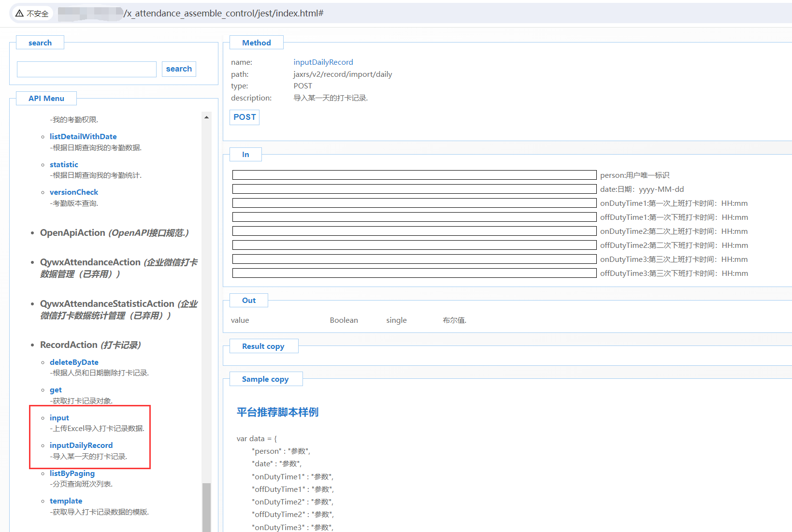This screenshot has height=532, width=792.
Task: Click the person parameter input field
Action: click(x=414, y=175)
